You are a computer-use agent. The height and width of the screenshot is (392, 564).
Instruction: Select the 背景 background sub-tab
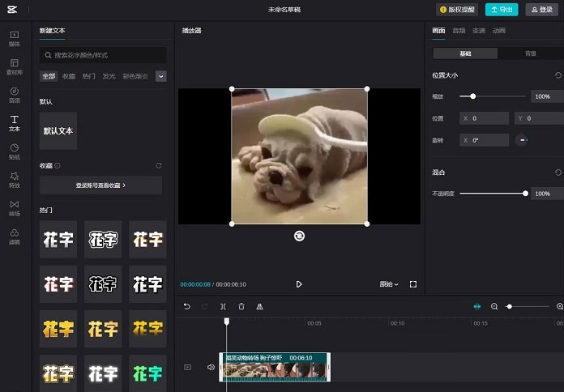click(x=531, y=53)
